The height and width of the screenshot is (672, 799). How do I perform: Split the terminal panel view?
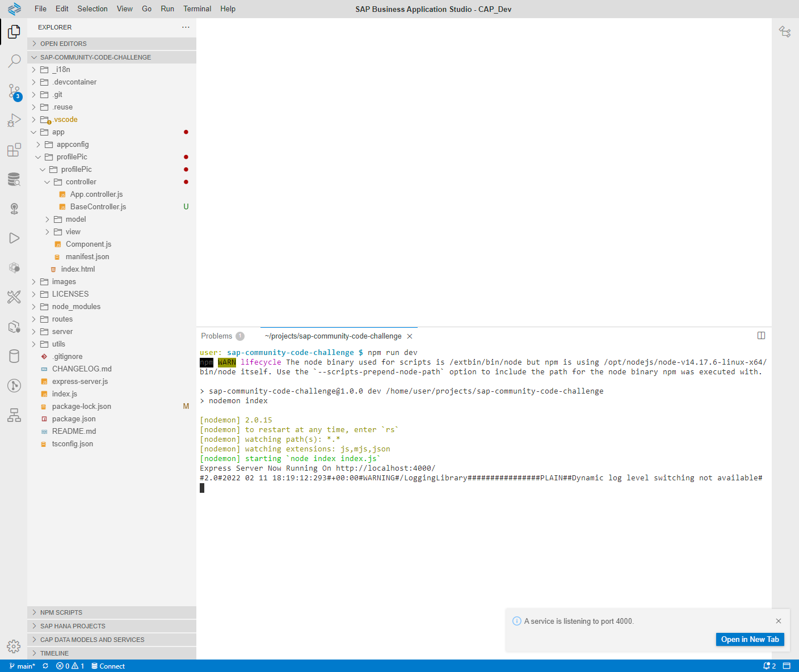pos(761,336)
